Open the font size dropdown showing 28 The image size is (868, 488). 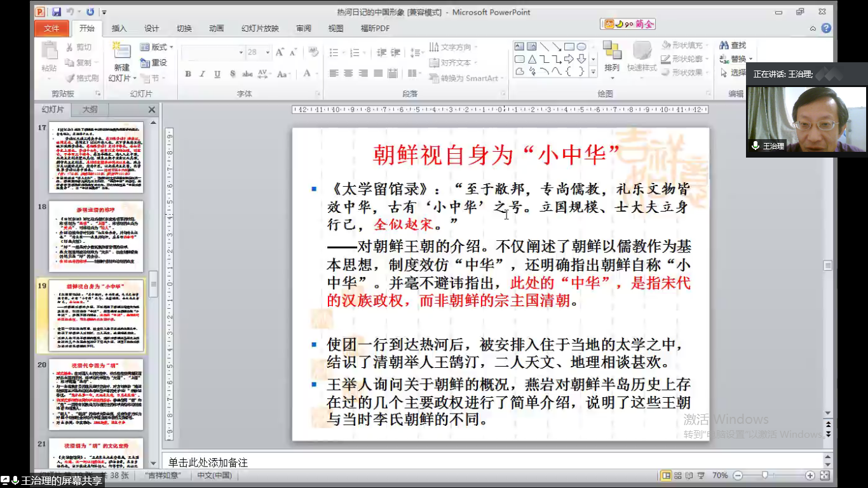268,53
